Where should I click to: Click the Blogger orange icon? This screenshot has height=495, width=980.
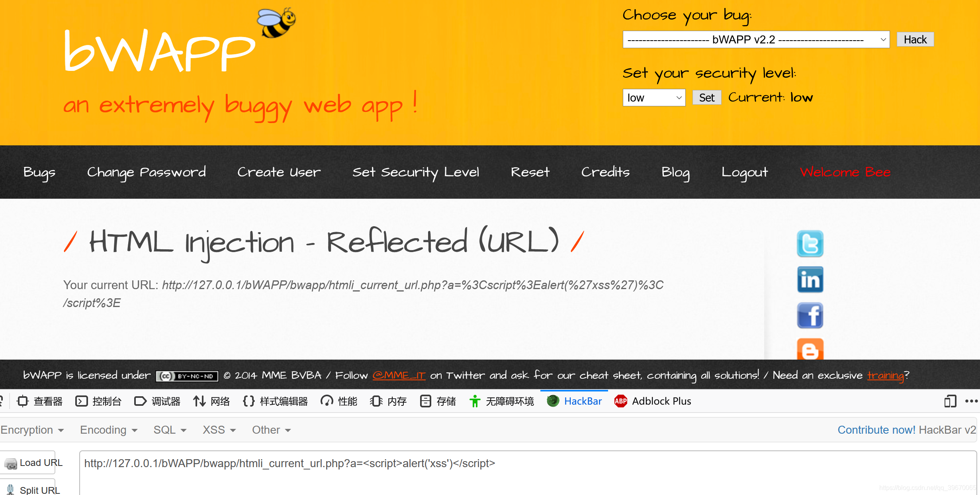tap(810, 349)
